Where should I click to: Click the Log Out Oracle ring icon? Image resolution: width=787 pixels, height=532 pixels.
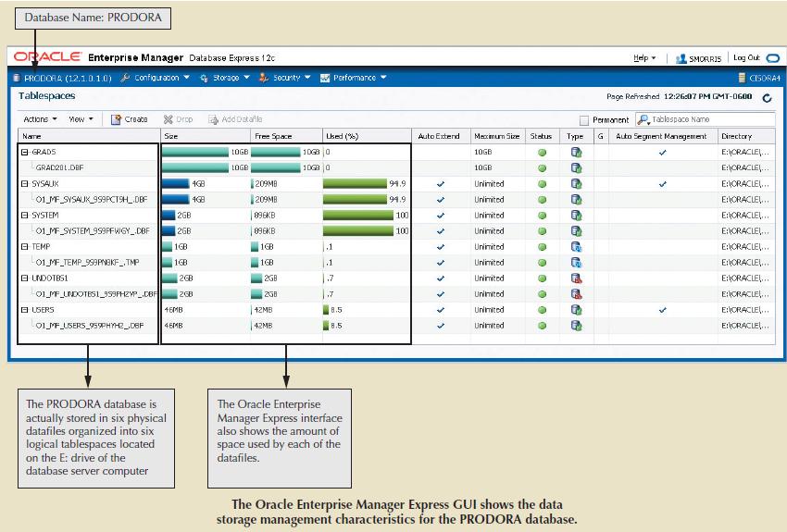[x=773, y=58]
